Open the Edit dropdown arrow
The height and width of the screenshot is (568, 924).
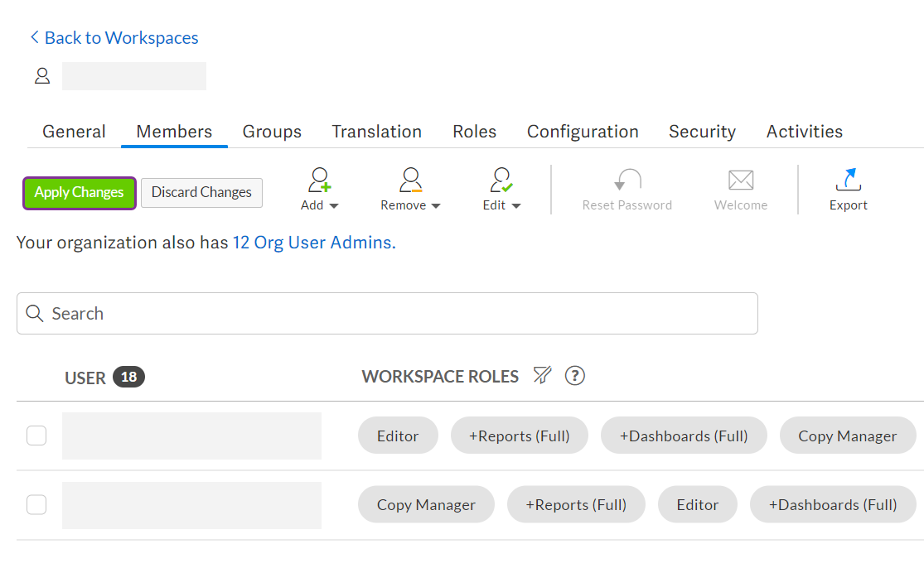[x=516, y=205]
